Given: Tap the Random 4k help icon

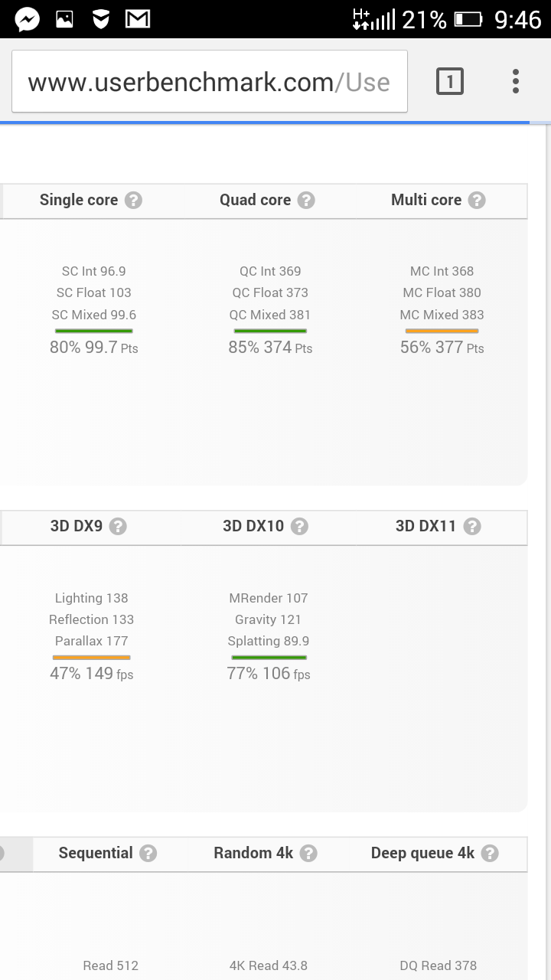Looking at the screenshot, I should click(308, 854).
